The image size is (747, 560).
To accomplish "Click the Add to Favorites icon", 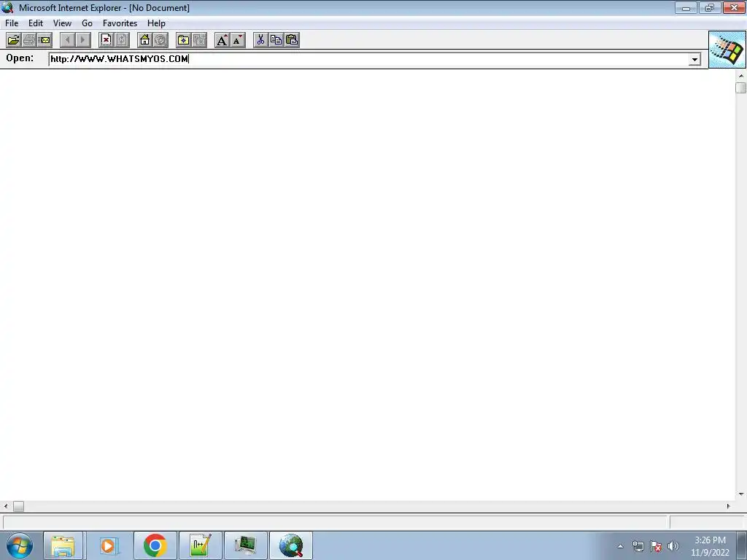I will pos(199,40).
